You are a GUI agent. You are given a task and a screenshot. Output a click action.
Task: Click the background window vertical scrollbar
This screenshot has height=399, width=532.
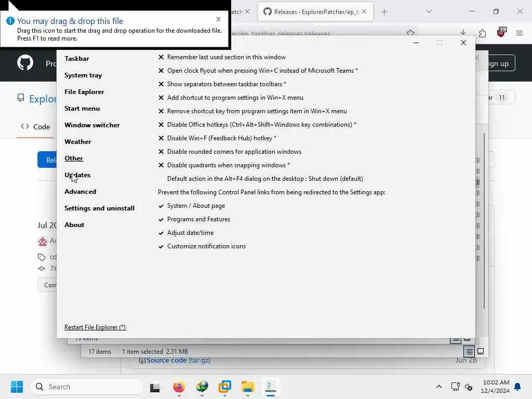484,221
